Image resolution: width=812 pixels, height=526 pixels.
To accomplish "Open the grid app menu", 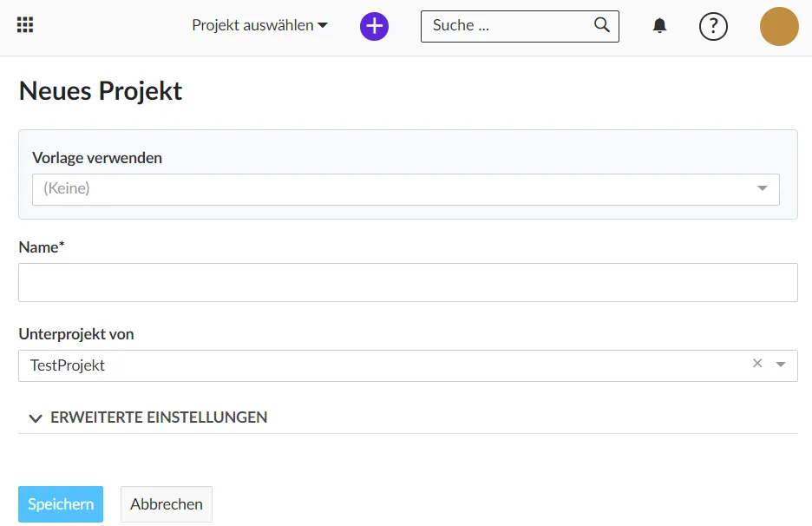I will 24,23.
